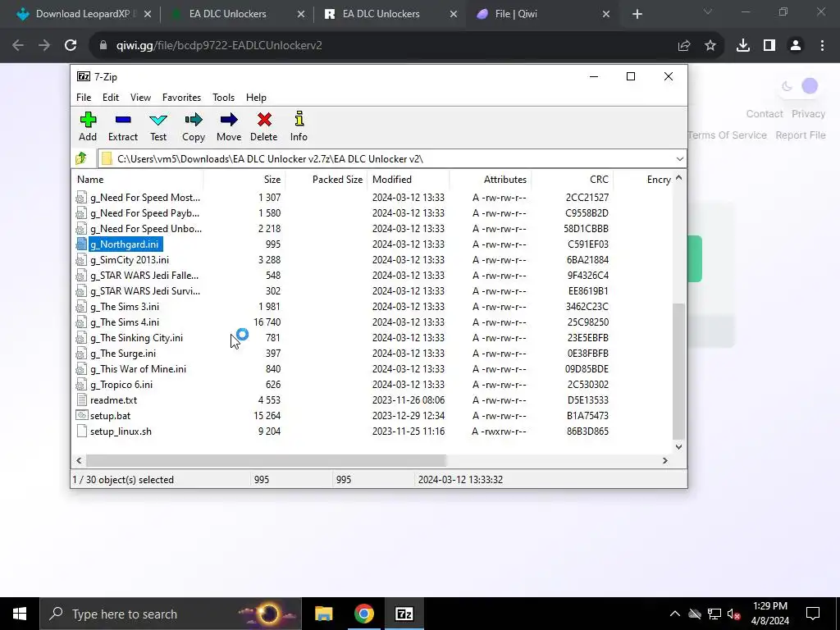Click the Terms Of Service link
Screen dimensions: 840x630
727,135
